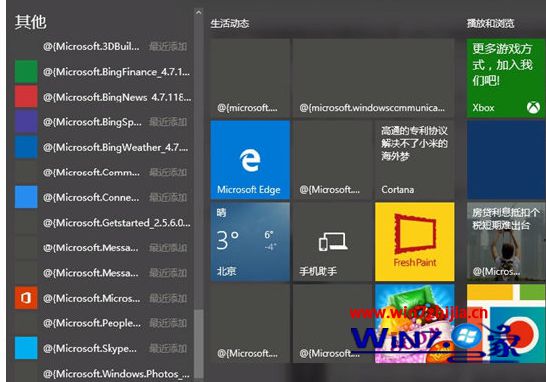
Task: Click the purple BingSports app icon
Action: click(26, 122)
